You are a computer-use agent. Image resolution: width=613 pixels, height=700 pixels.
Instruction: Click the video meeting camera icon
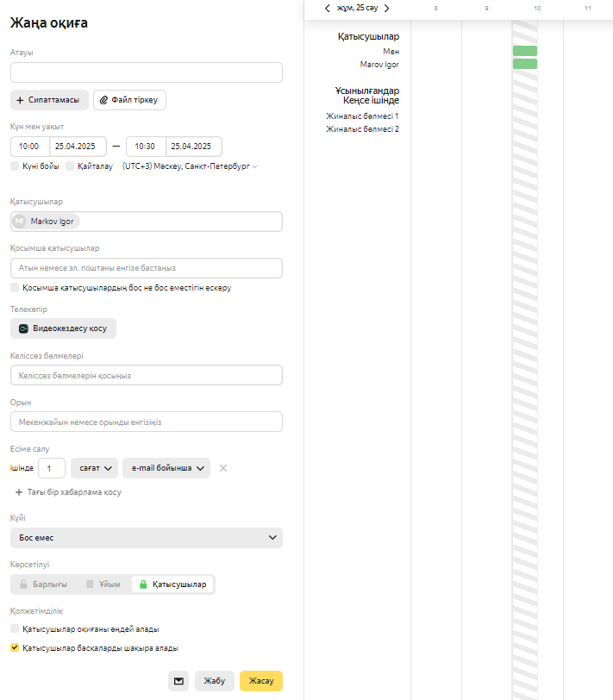(x=23, y=328)
